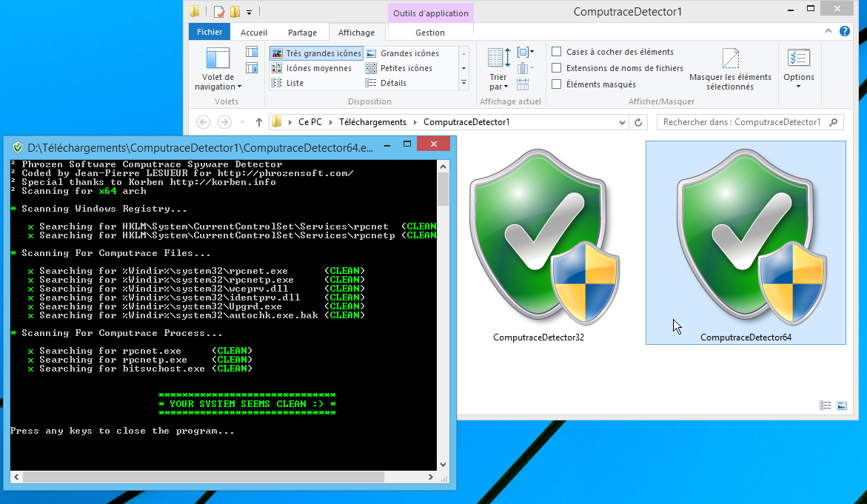867x504 pixels.
Task: Open the Trier par dropdown
Action: point(499,69)
